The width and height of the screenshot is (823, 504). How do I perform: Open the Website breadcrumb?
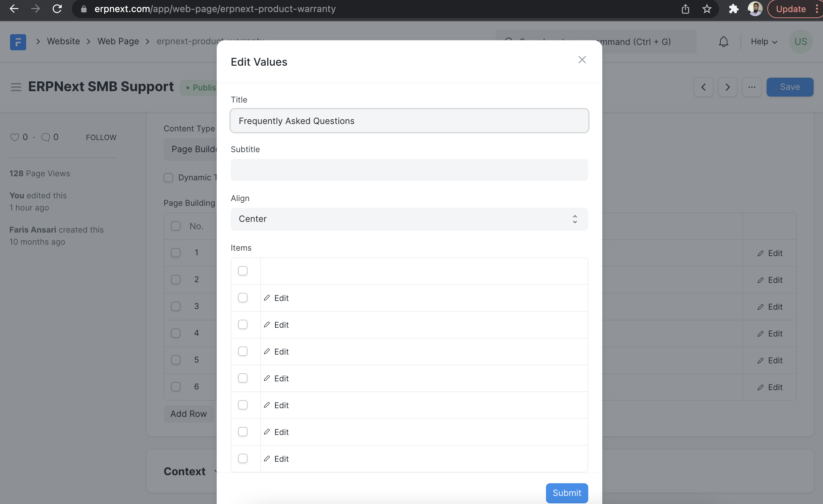tap(63, 41)
